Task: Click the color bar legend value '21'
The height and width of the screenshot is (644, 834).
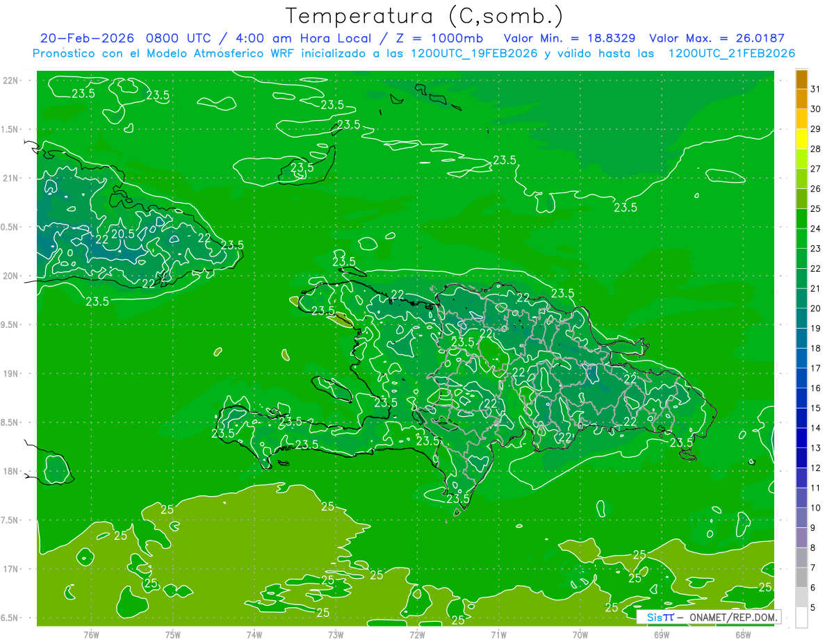Action: click(x=816, y=288)
